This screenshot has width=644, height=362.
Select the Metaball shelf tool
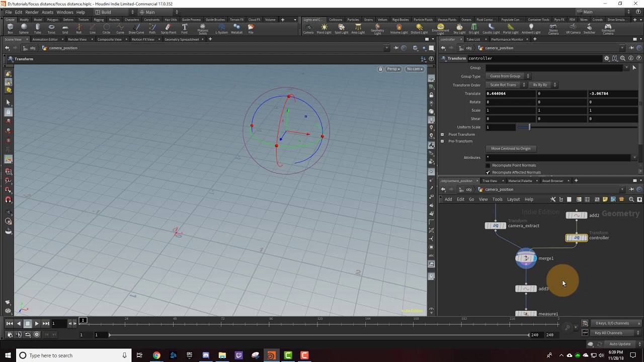coord(237,29)
